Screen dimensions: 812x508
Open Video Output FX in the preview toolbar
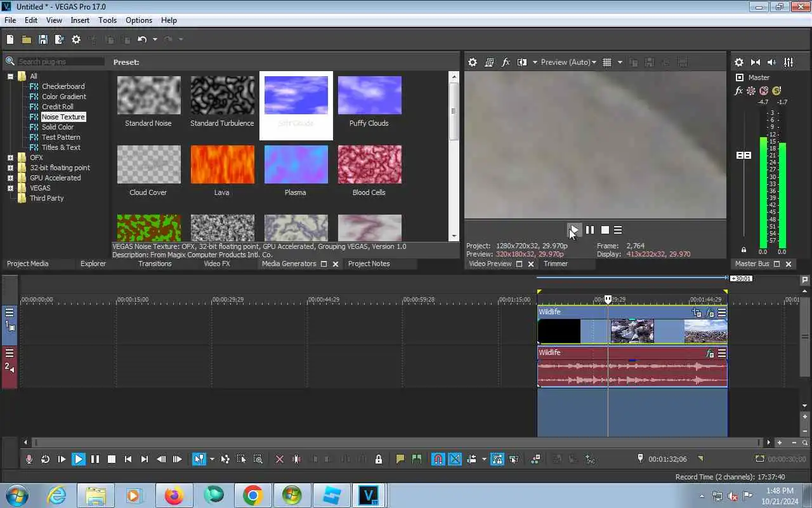pos(506,62)
